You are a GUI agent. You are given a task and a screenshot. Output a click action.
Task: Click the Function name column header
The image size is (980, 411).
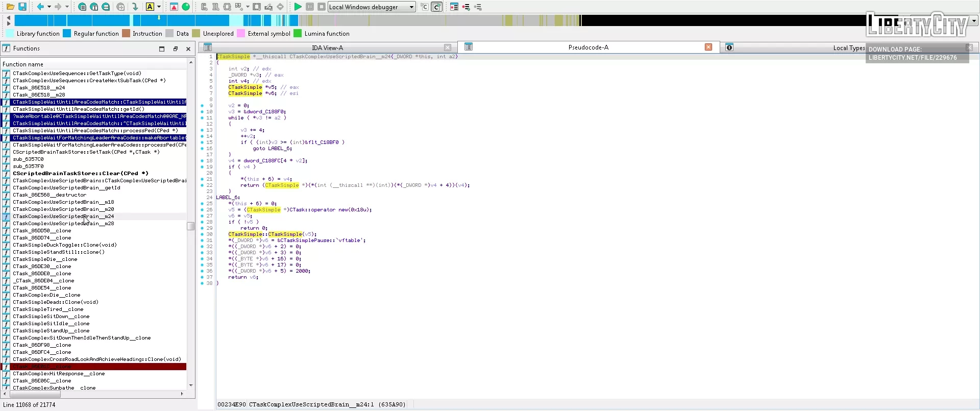23,64
